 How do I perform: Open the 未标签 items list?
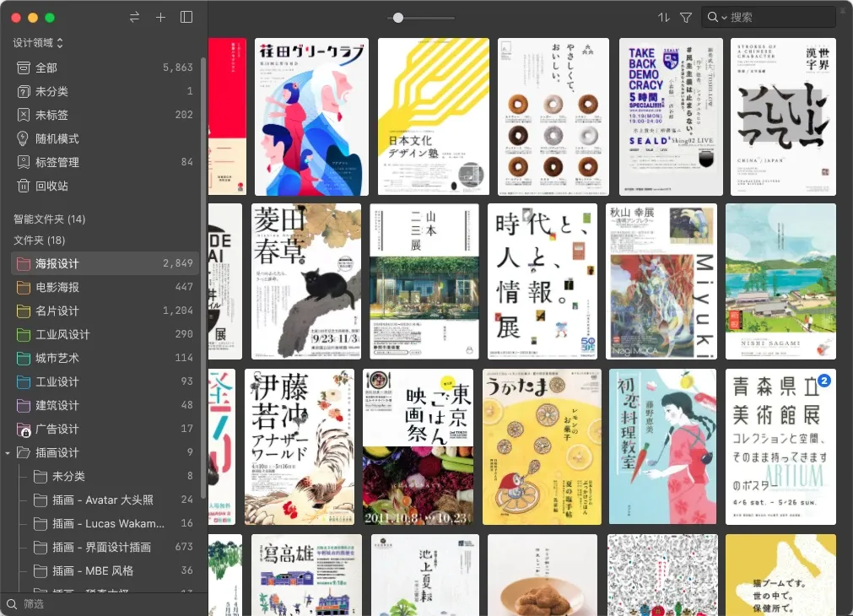105,115
